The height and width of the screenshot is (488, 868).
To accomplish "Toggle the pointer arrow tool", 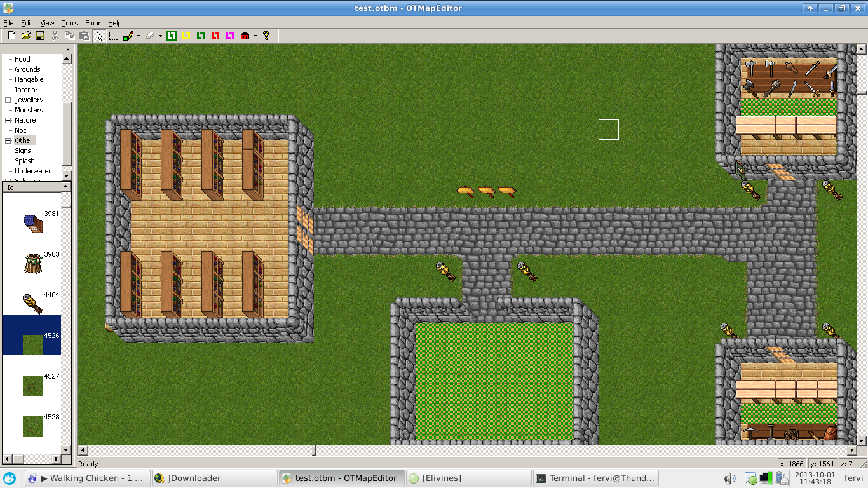I will [x=99, y=36].
